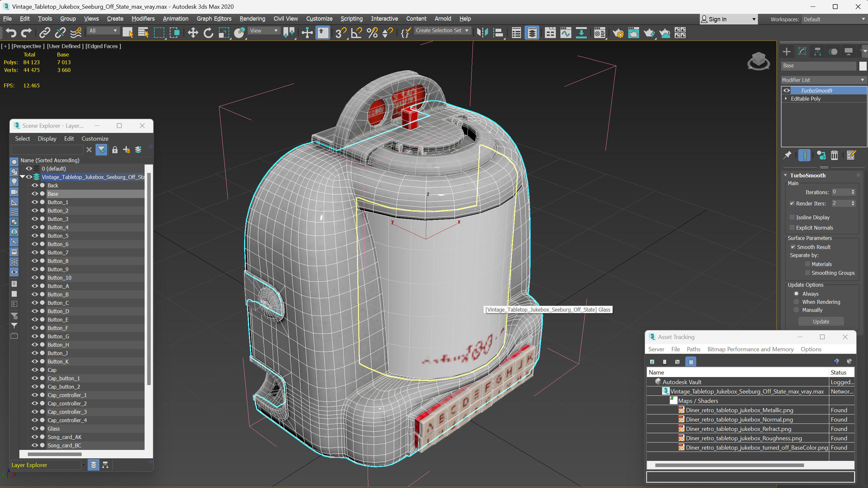Activate Select and Rotate tool
Viewport: 868px width, 488px height.
[x=208, y=33]
